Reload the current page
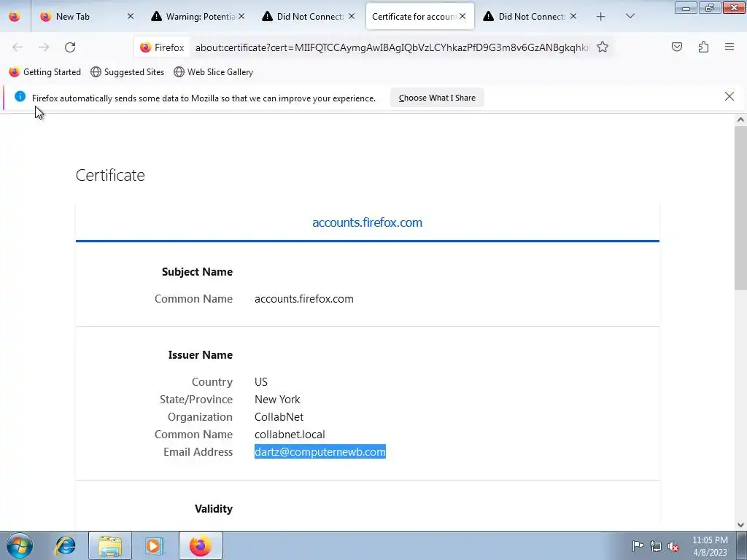The width and height of the screenshot is (747, 560). [70, 47]
